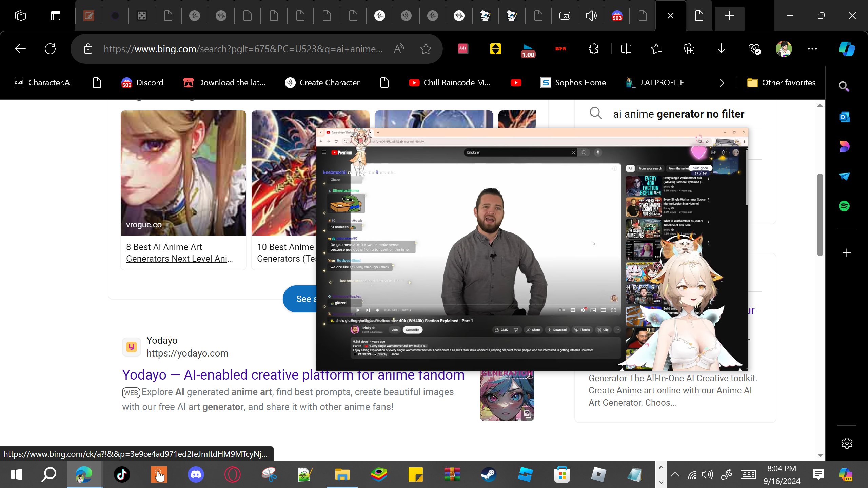Switch to the tab with the dice icon

(142, 16)
